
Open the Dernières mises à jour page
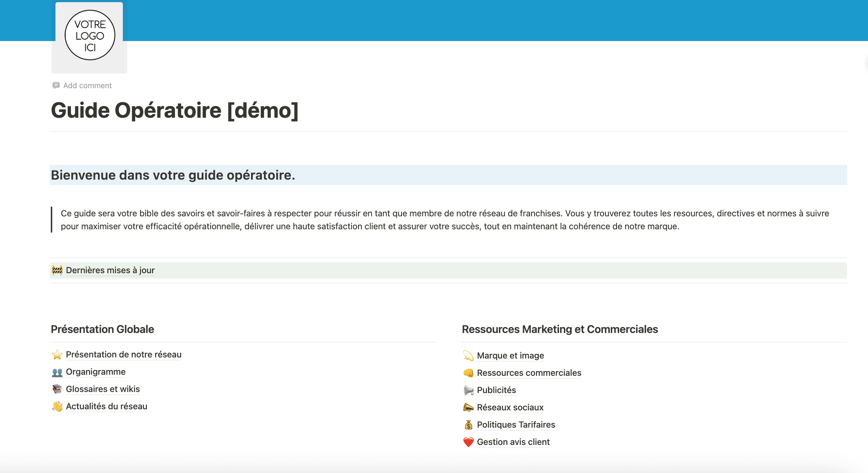[110, 270]
